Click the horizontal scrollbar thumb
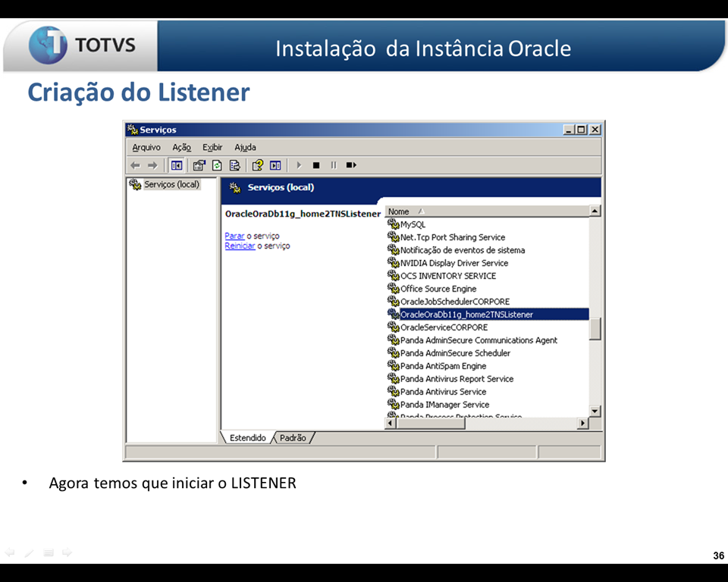The width and height of the screenshot is (728, 582). coord(431,424)
